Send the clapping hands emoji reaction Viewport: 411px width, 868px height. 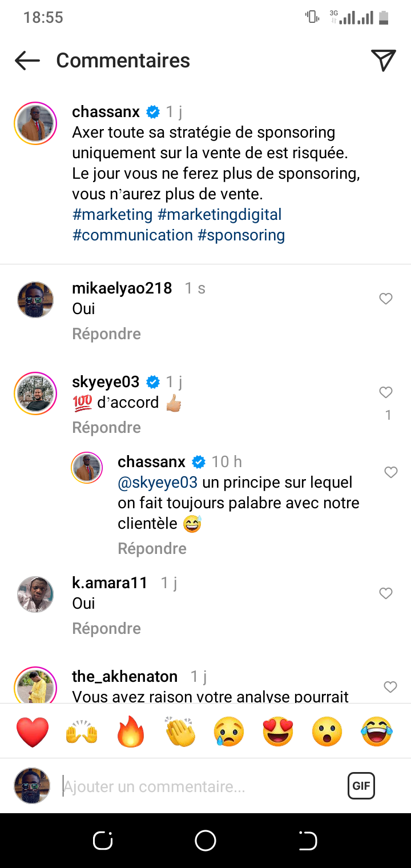pyautogui.click(x=180, y=732)
